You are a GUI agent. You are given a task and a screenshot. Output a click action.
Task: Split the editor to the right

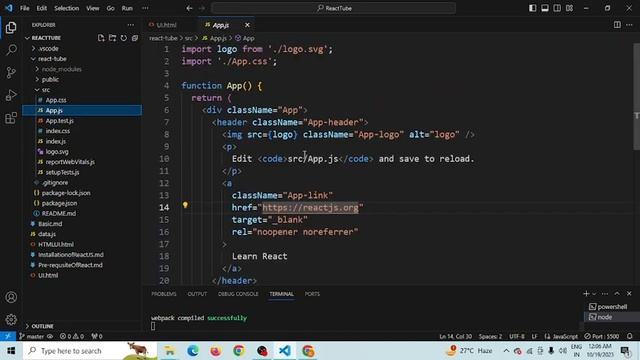[617, 25]
